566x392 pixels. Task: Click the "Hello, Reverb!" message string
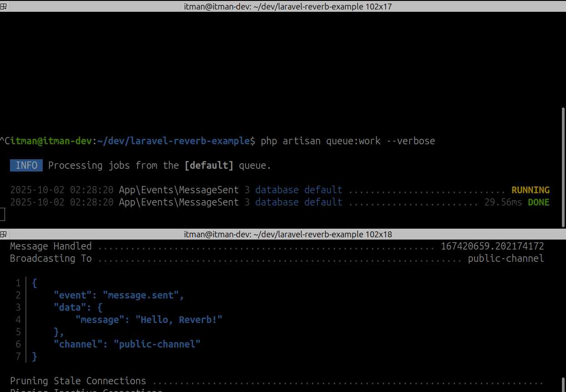pos(179,320)
